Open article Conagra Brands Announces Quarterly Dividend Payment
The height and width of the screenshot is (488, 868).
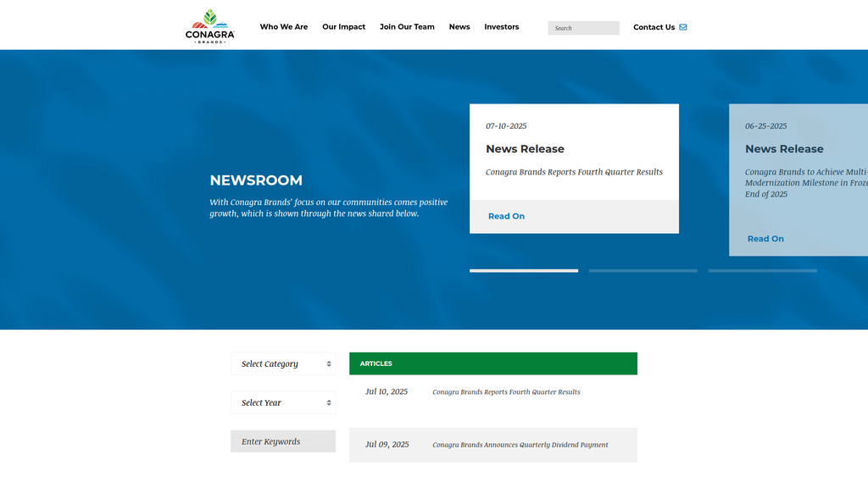tap(520, 445)
